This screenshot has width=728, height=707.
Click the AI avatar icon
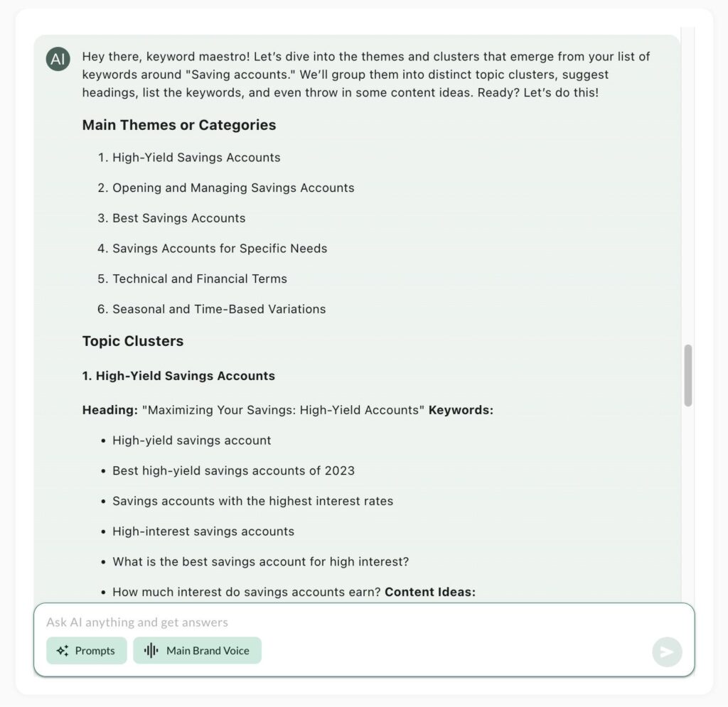click(58, 59)
